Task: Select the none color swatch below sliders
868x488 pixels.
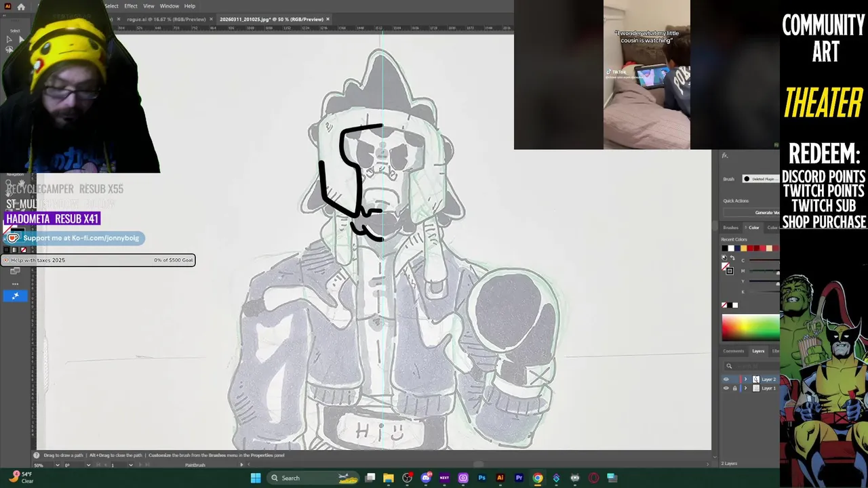Action: click(724, 305)
